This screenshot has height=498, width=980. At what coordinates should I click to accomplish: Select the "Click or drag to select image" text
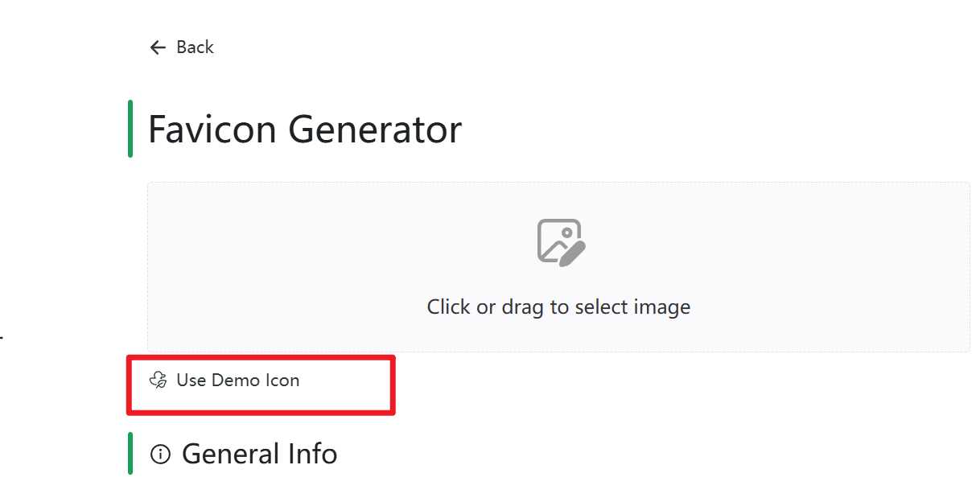pos(558,307)
